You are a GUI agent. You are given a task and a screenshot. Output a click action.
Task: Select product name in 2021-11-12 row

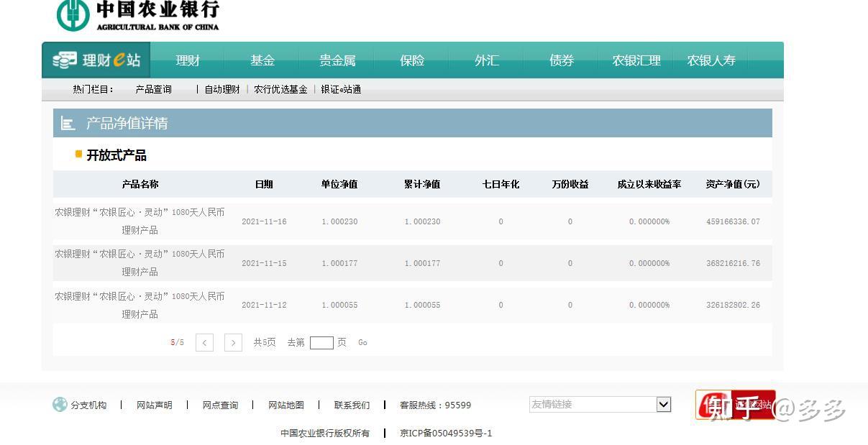140,305
